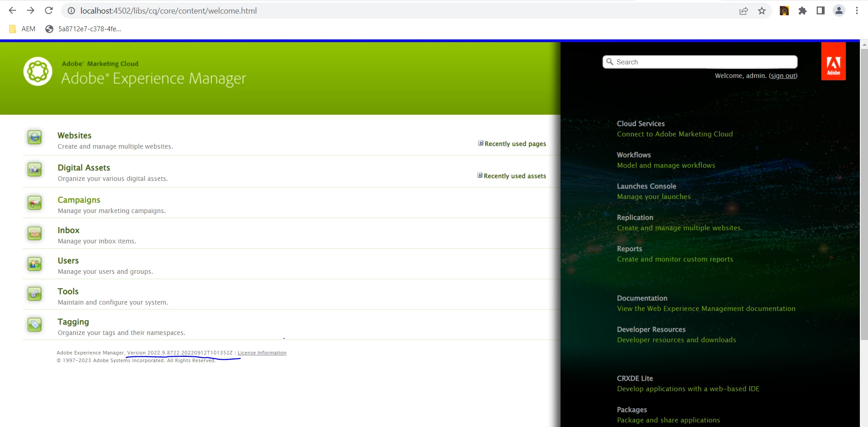This screenshot has width=868, height=427.
Task: Click 'Maintain and configure your system.' description
Action: click(x=113, y=302)
